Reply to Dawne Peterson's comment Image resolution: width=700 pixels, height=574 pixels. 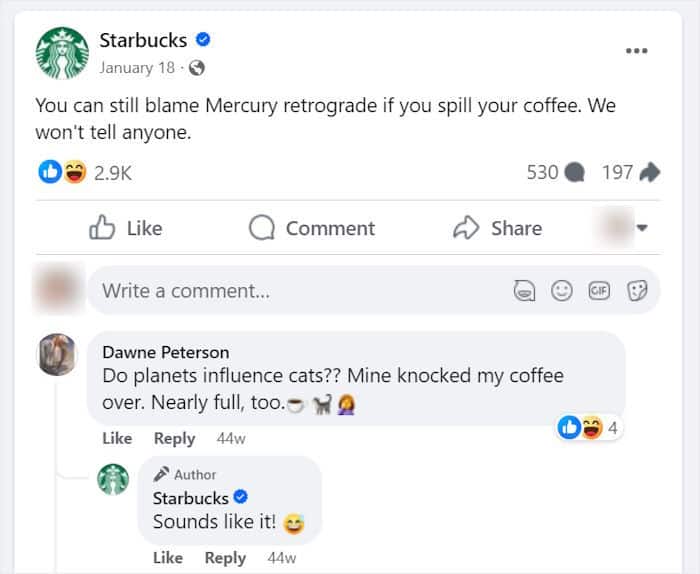pos(174,438)
